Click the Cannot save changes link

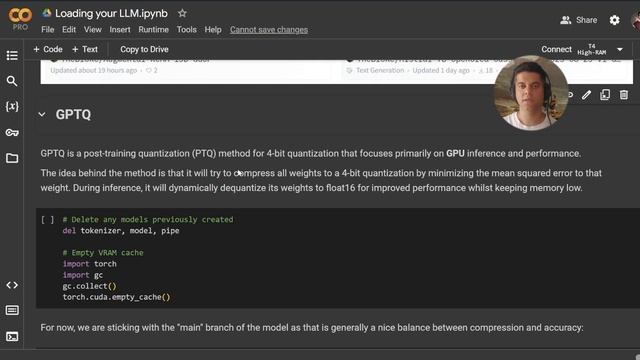click(x=269, y=30)
